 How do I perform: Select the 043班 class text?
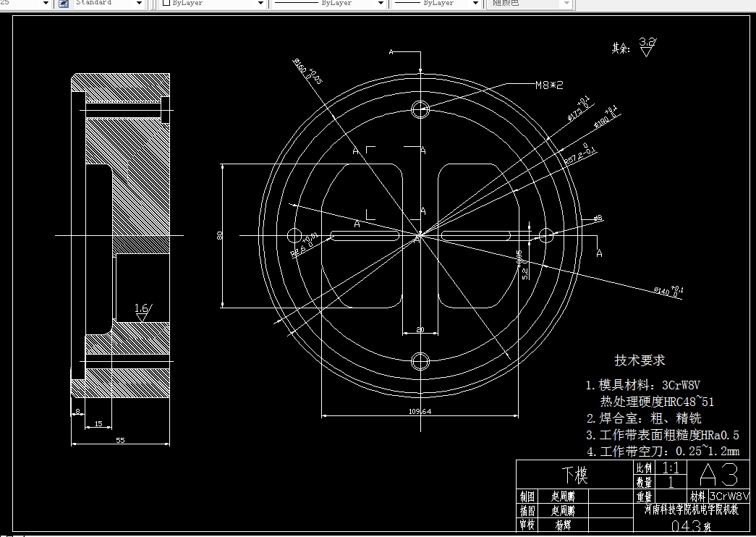coord(692,525)
